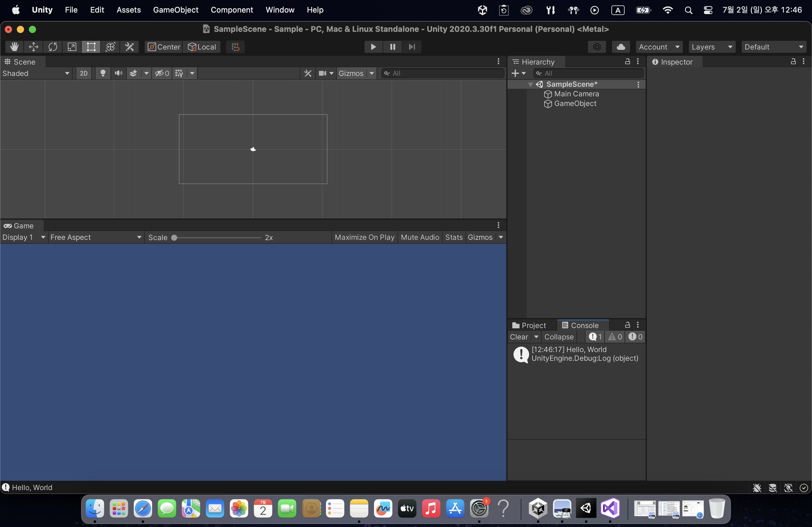The width and height of the screenshot is (812, 527).
Task: Click the Game view Scale slider
Action: coord(217,238)
